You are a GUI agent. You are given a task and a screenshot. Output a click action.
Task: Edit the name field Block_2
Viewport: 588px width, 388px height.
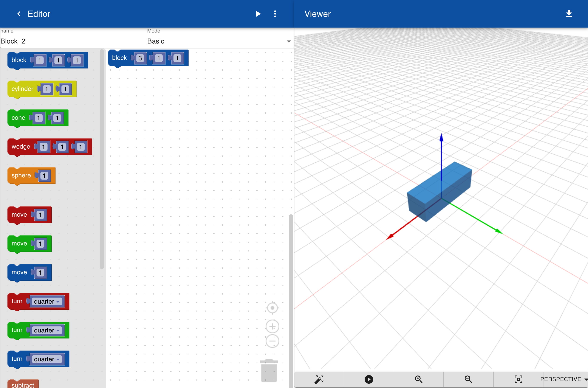point(73,41)
